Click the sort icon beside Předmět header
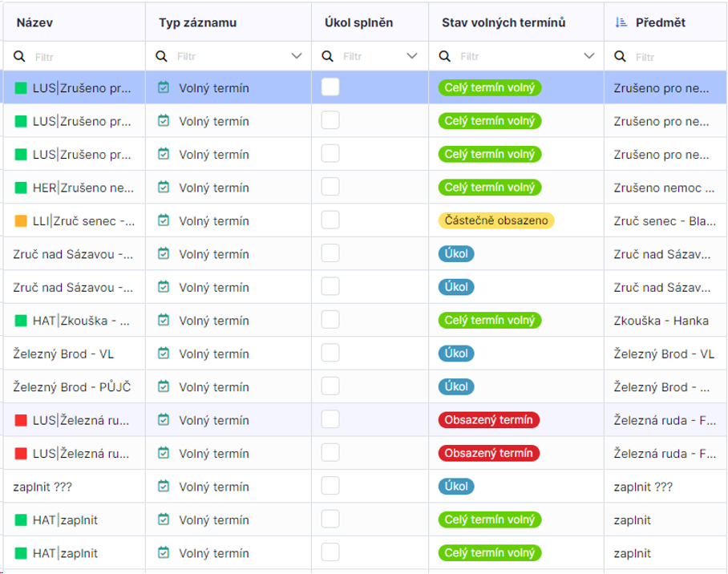The image size is (728, 574). click(x=621, y=23)
